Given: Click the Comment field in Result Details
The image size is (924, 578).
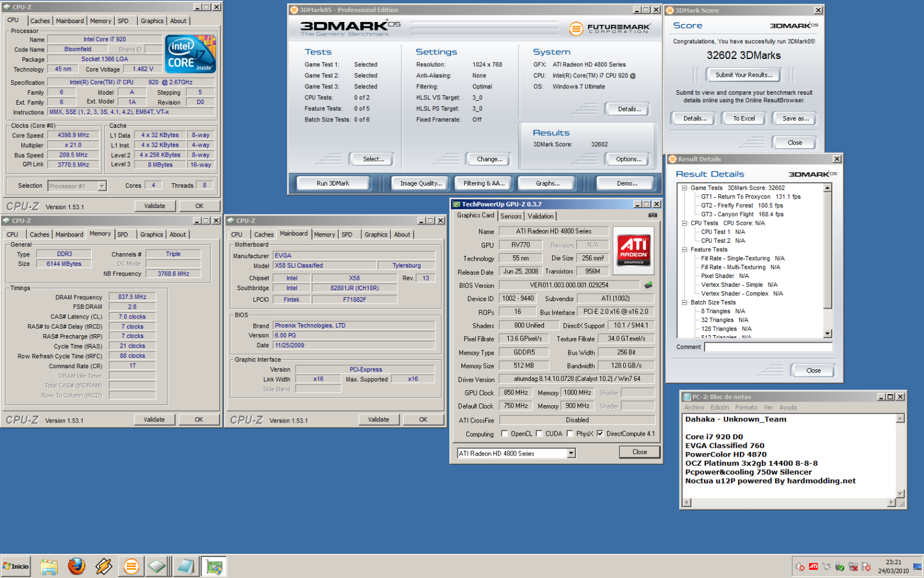Looking at the screenshot, I should tap(768, 347).
